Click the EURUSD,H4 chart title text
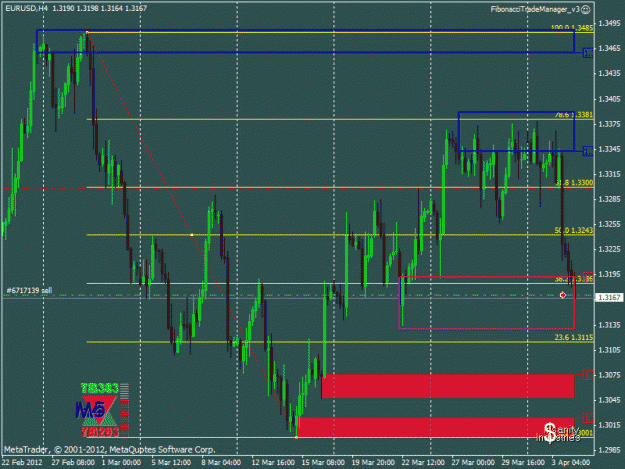This screenshot has height=469, width=625. pyautogui.click(x=24, y=8)
